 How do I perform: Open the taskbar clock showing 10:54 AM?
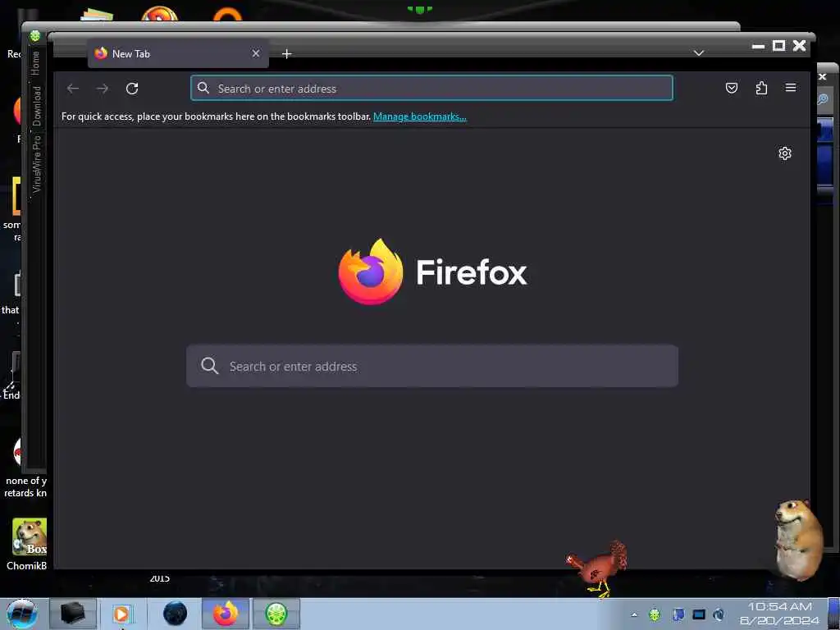pos(779,614)
